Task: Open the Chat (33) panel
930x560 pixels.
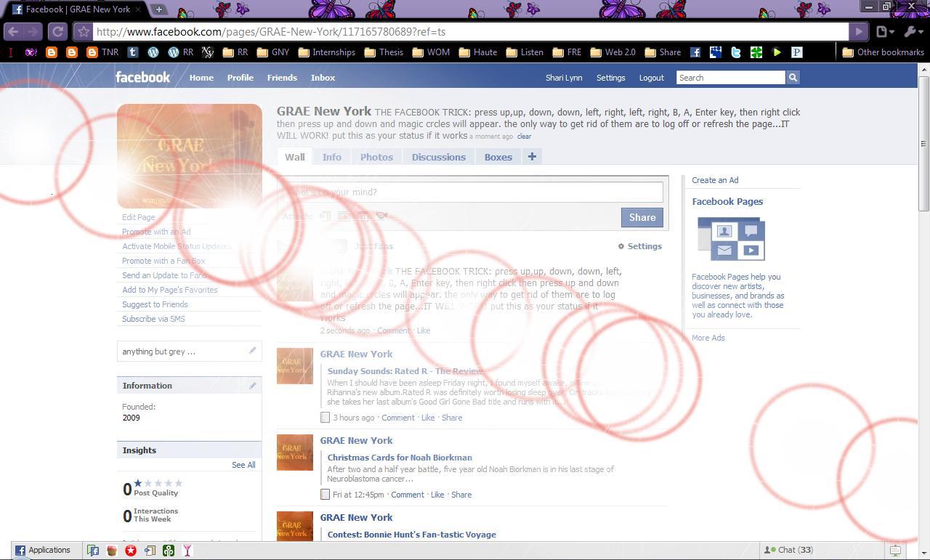Action: 788,551
